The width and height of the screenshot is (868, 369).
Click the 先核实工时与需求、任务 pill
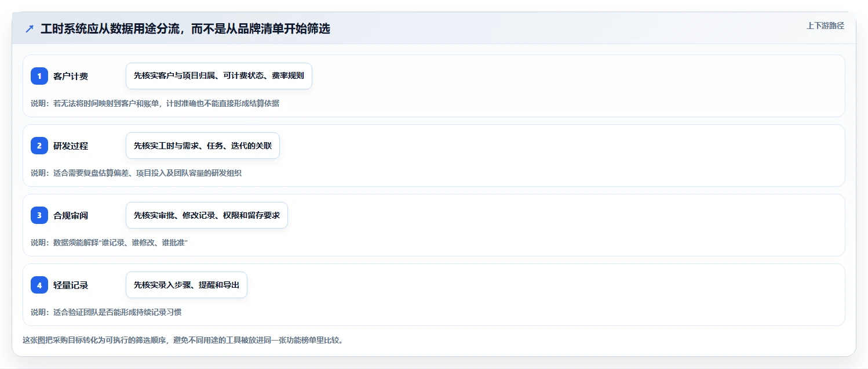pyautogui.click(x=203, y=146)
